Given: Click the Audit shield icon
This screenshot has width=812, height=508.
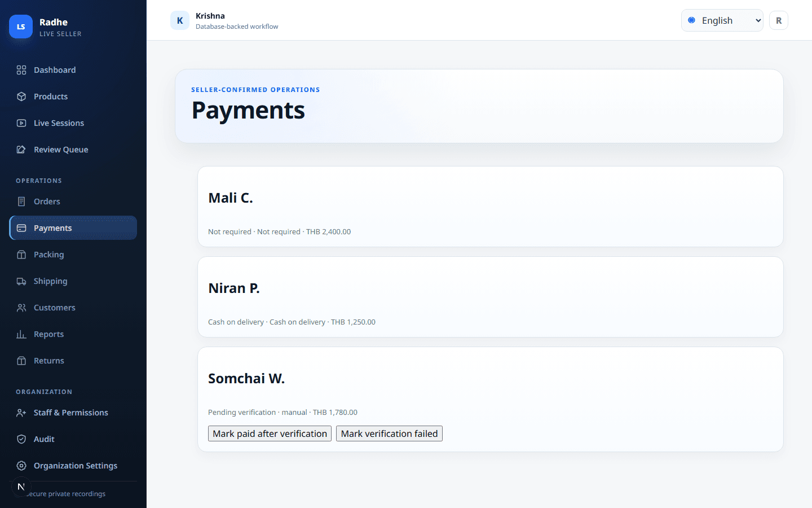Looking at the screenshot, I should [21, 439].
